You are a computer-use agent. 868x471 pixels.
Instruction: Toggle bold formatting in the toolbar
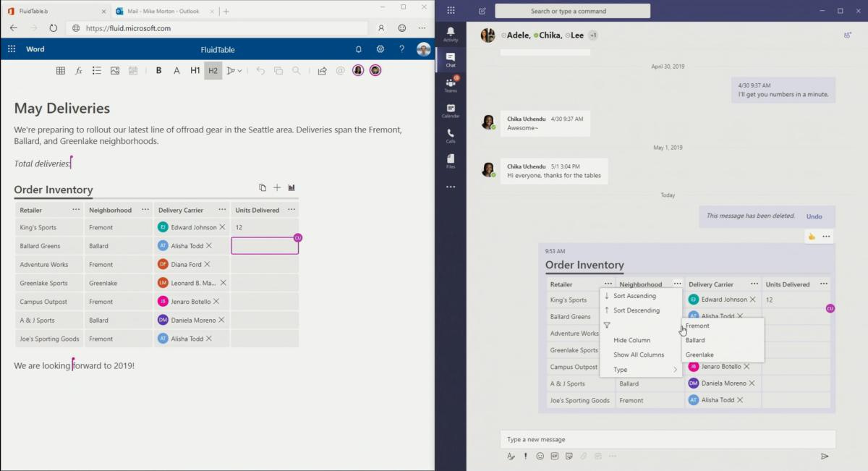pyautogui.click(x=158, y=70)
